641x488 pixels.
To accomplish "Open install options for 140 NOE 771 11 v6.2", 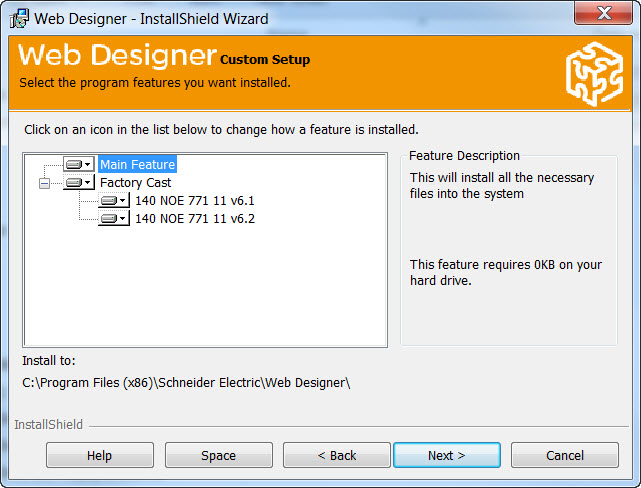I will [114, 219].
